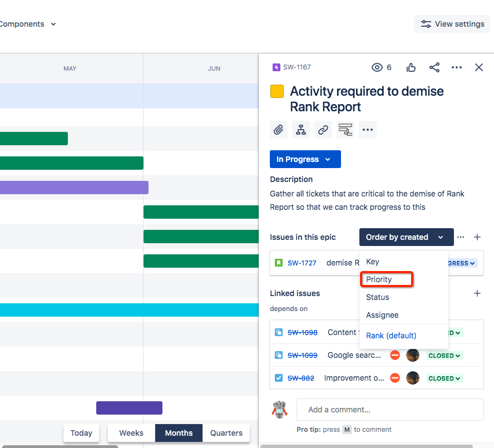The height and width of the screenshot is (448, 494).
Task: Select Status sort option
Action: click(403, 297)
